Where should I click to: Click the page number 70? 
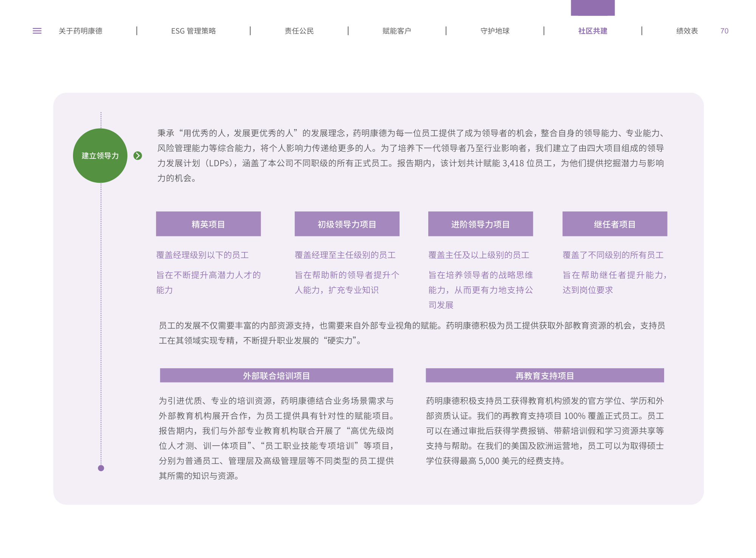point(724,31)
